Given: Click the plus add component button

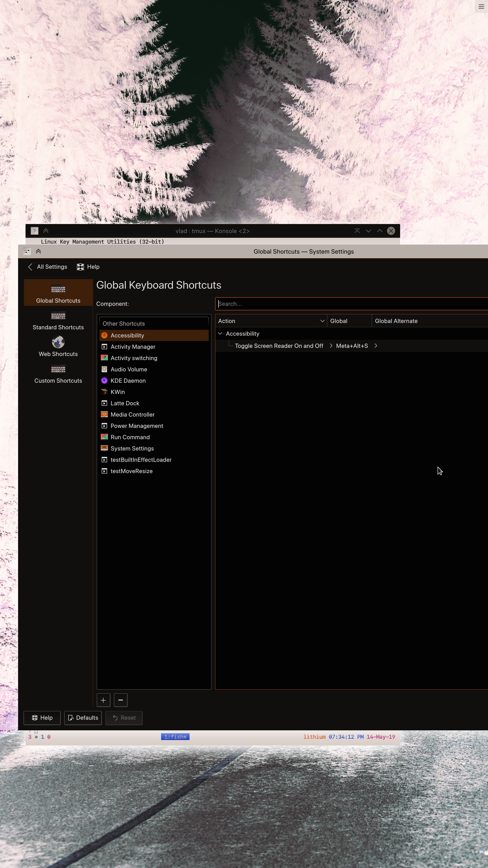Looking at the screenshot, I should coord(103,700).
